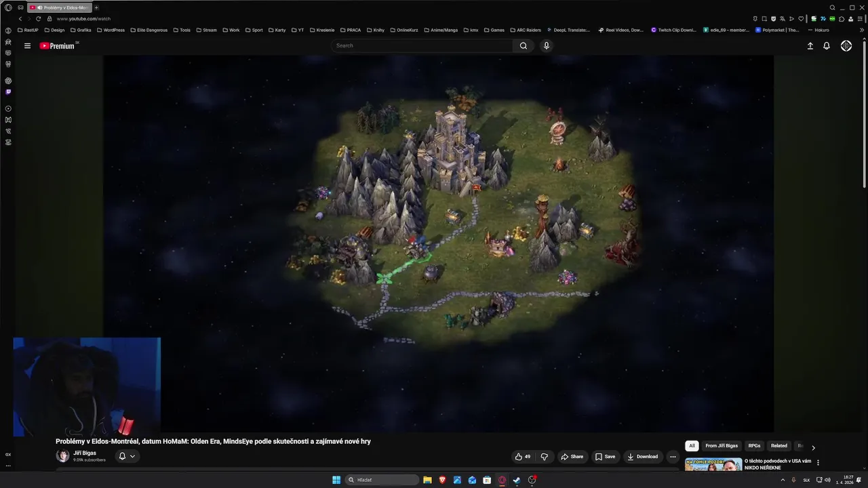The image size is (868, 488).
Task: Toggle channel notification bell for Jiří Bigas
Action: pyautogui.click(x=127, y=456)
